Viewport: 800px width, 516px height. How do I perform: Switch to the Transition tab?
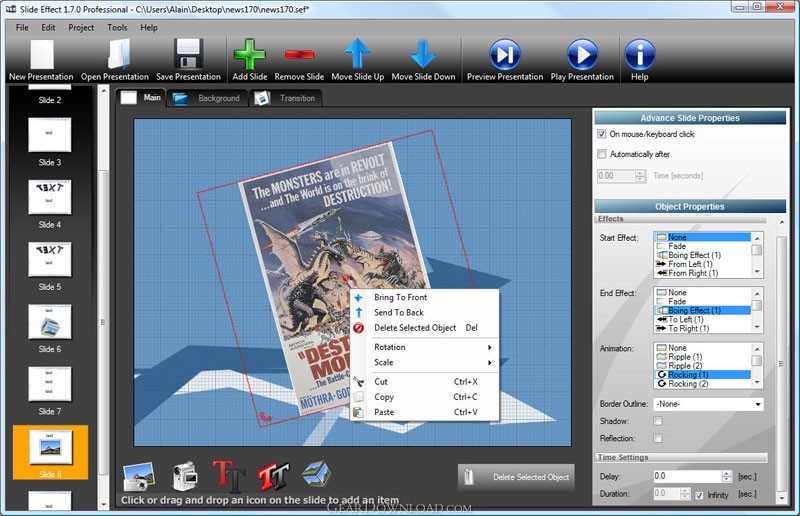(x=285, y=98)
